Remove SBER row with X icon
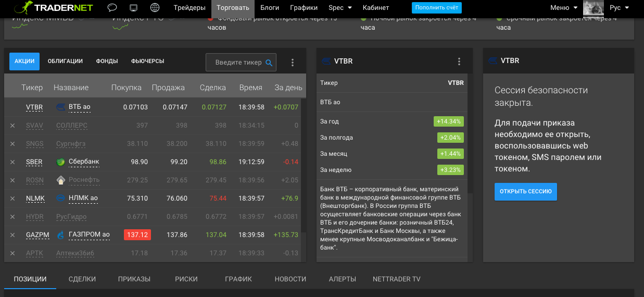Screen dimensions: 644x297 tap(12, 162)
